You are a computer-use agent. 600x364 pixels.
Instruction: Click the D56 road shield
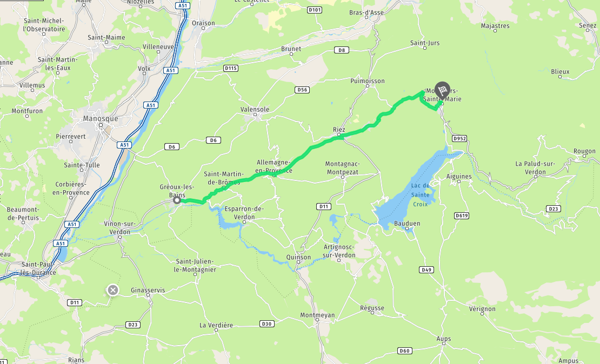(302, 90)
